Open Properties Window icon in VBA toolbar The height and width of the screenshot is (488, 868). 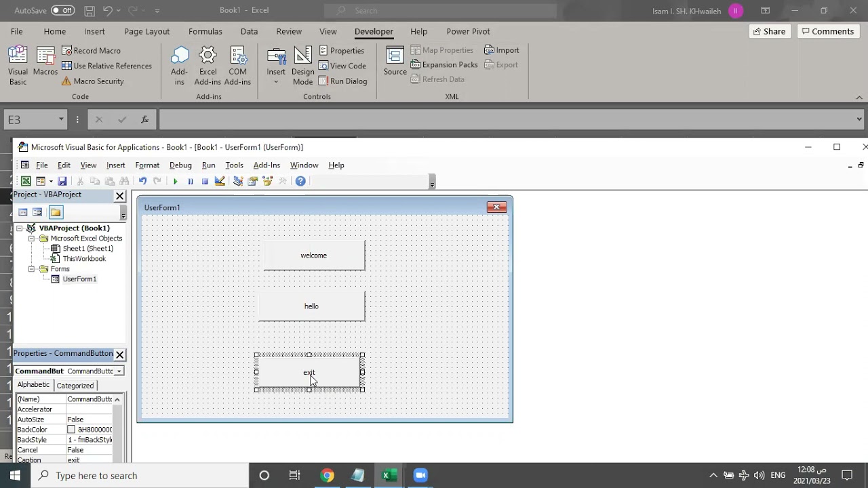coord(253,181)
